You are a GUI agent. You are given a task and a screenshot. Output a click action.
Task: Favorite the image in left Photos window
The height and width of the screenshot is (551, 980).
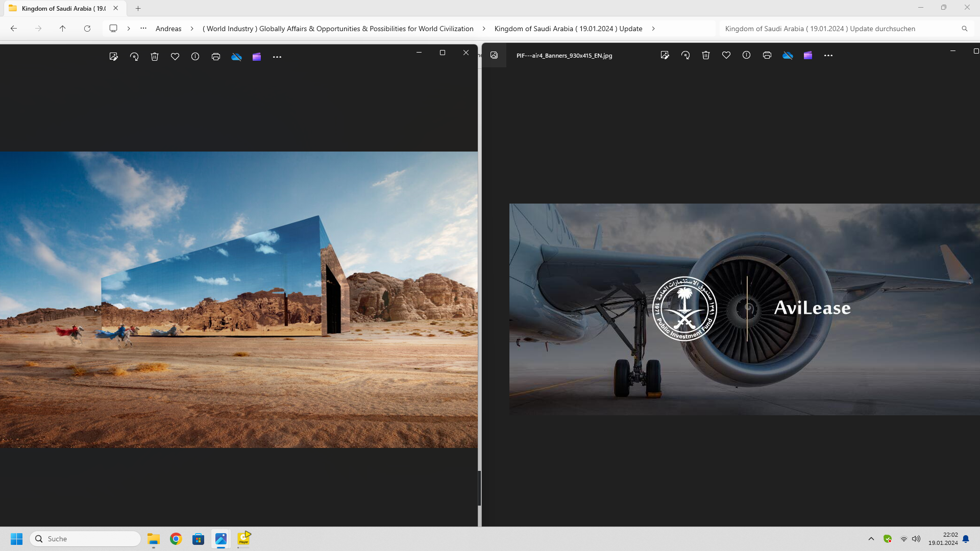tap(175, 57)
